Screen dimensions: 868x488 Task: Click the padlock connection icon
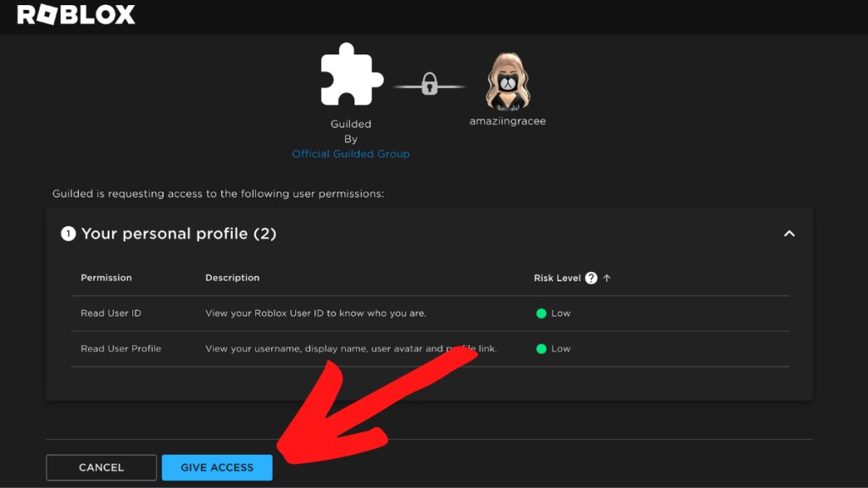pos(430,84)
